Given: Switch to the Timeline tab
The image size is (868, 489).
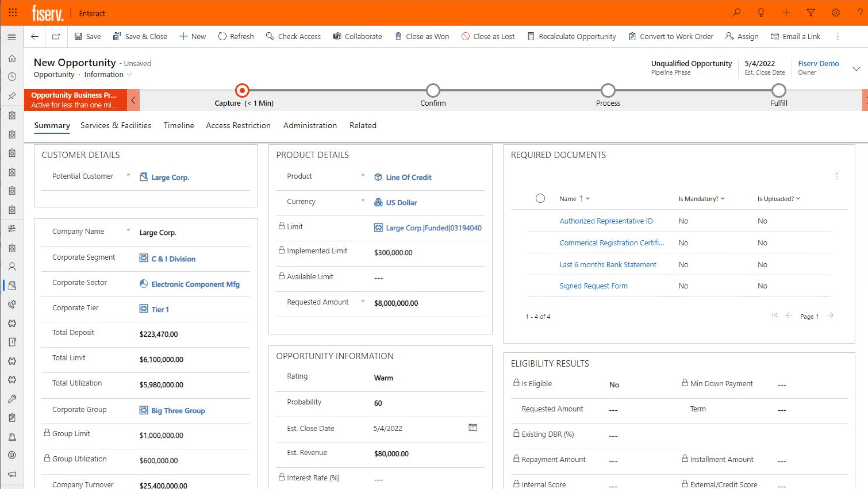Looking at the screenshot, I should coord(179,125).
